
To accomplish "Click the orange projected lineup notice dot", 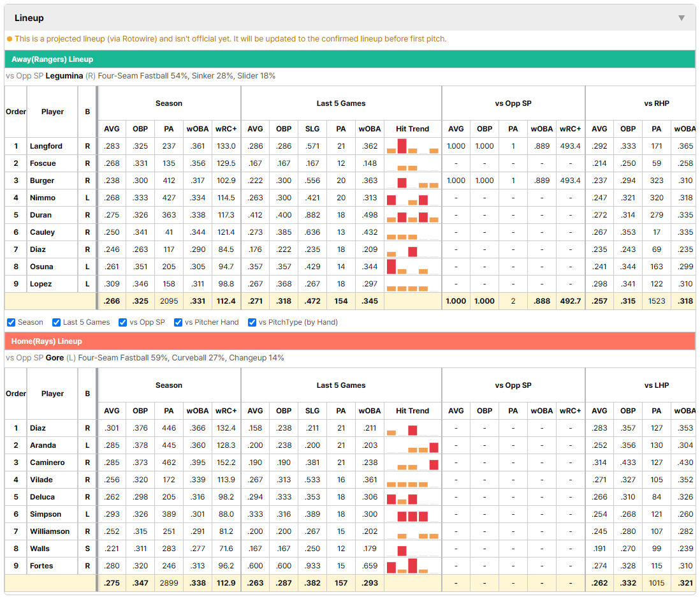I will (10, 39).
